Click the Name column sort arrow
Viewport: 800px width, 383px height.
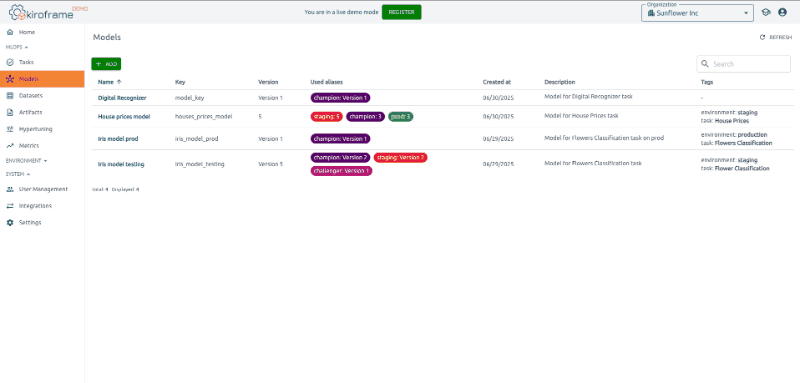119,82
